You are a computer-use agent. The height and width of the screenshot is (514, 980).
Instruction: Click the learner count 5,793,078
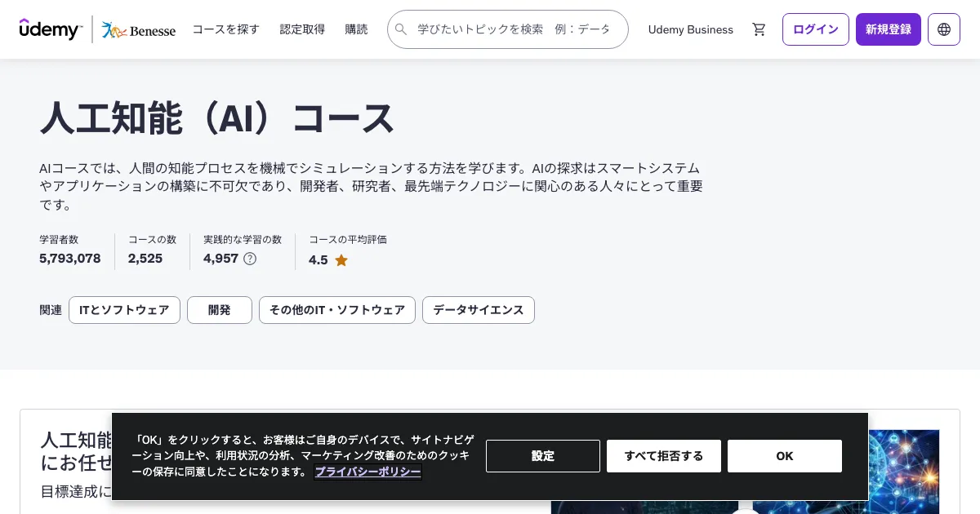tap(70, 259)
